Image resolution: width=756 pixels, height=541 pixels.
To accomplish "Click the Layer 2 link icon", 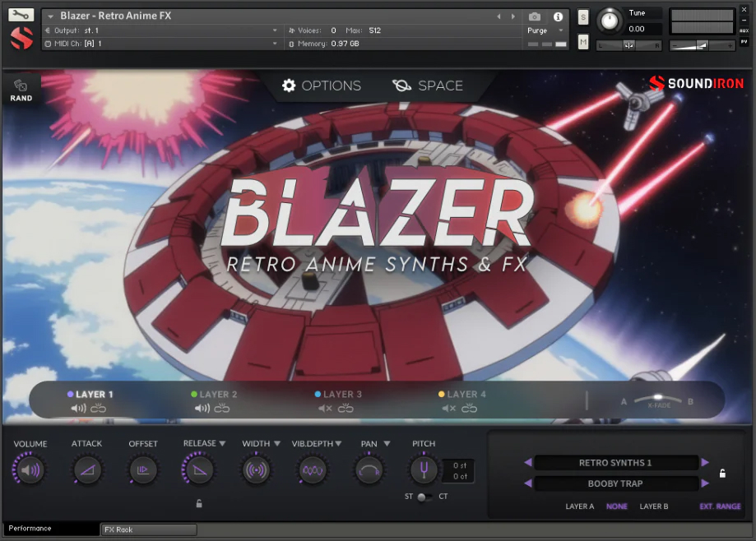I will (222, 409).
